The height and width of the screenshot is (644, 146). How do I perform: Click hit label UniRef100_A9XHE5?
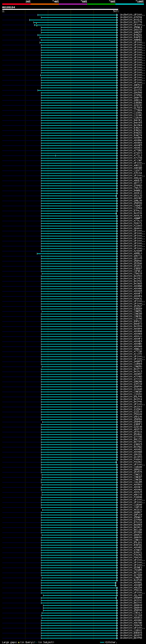[x=131, y=145]
